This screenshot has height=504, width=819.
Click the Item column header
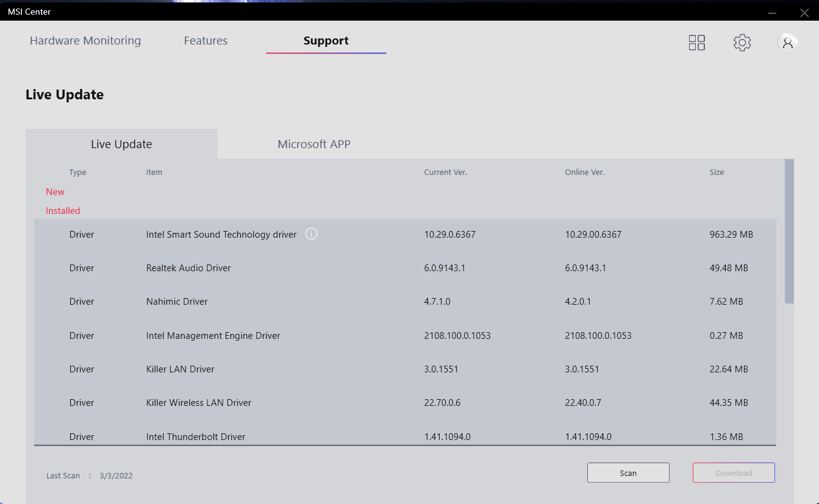(x=154, y=172)
